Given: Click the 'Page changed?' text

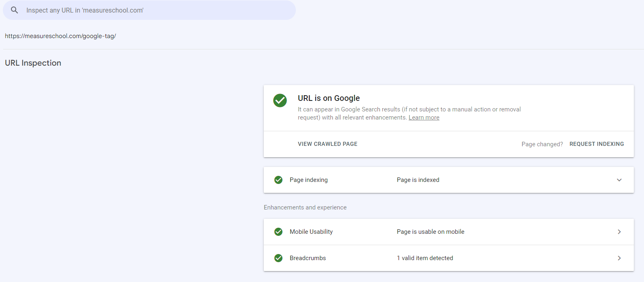Looking at the screenshot, I should point(542,144).
